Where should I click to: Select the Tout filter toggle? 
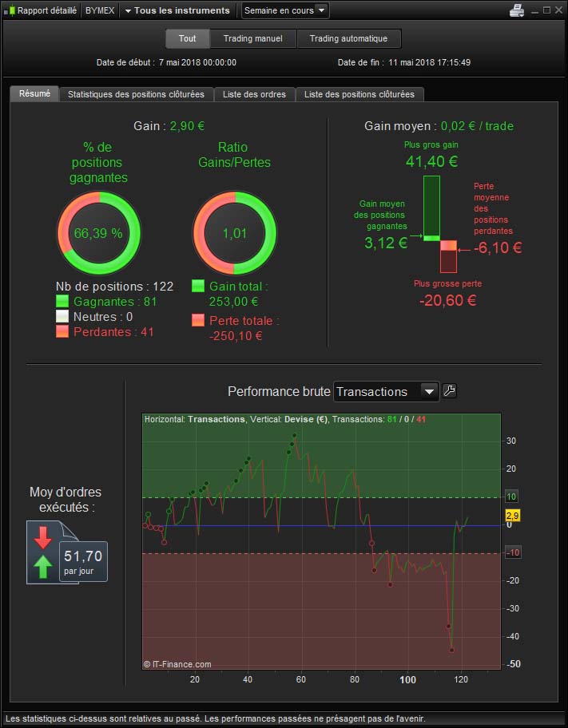pos(188,38)
